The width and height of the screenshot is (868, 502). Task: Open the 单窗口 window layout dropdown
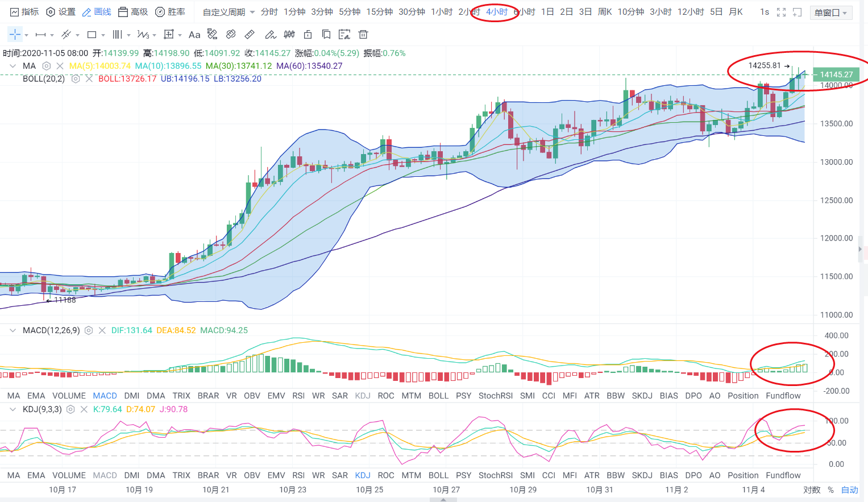click(830, 13)
